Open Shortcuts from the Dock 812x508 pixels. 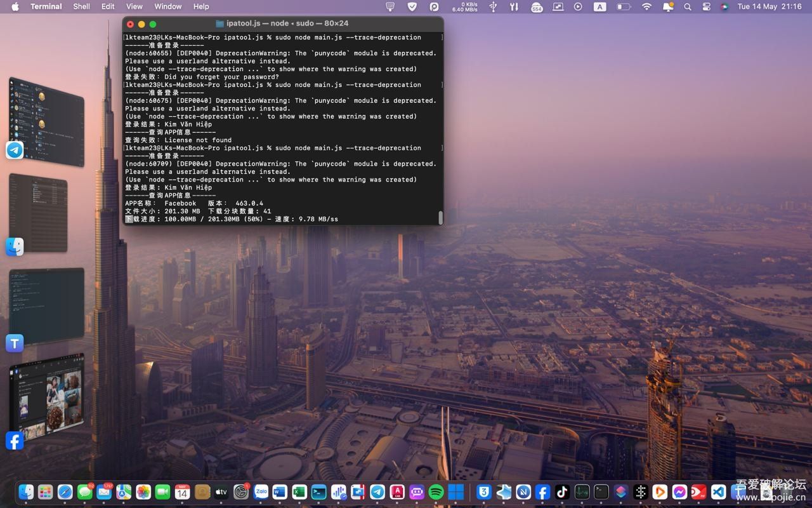tap(621, 491)
